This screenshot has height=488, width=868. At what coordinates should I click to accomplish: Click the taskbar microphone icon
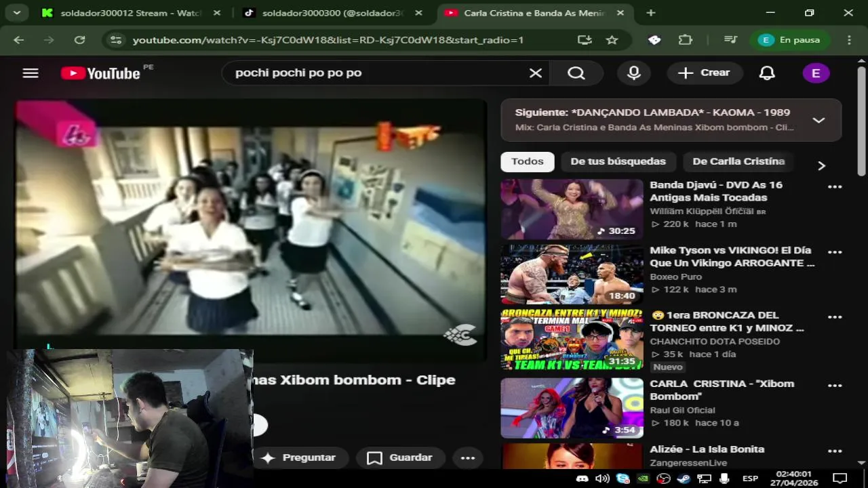tap(724, 479)
